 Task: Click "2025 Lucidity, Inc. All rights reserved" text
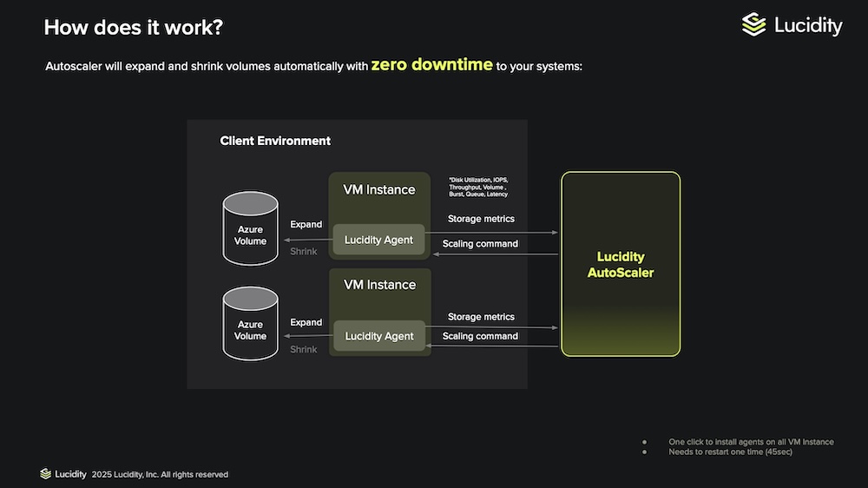pos(160,474)
